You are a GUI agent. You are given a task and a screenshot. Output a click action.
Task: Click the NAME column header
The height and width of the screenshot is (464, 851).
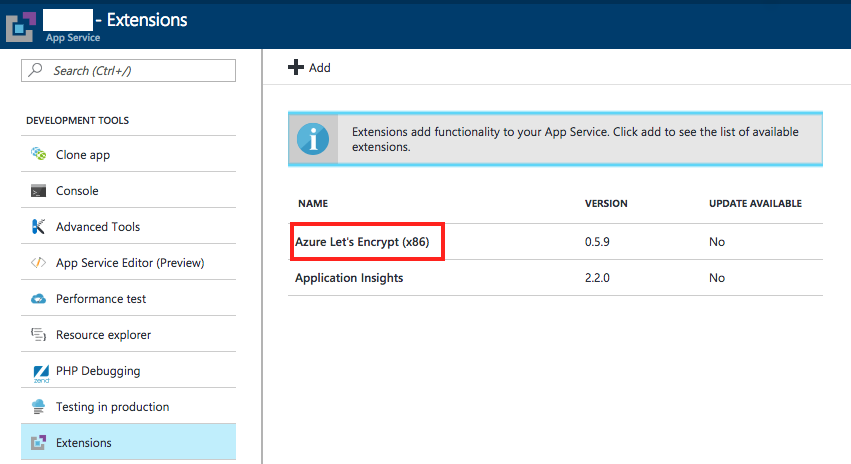(313, 204)
